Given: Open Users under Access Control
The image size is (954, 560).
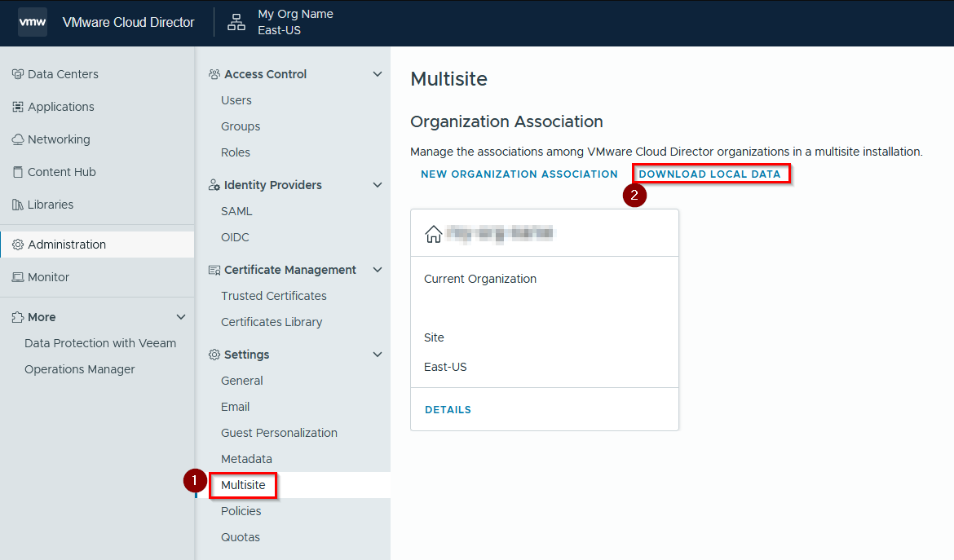Looking at the screenshot, I should 236,100.
